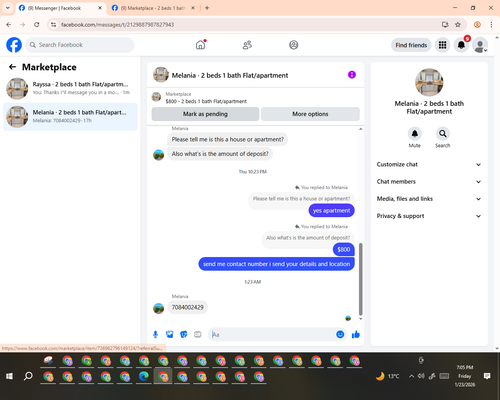Focus the Aa message input field
Viewport: 500px width, 400px height.
[273, 334]
